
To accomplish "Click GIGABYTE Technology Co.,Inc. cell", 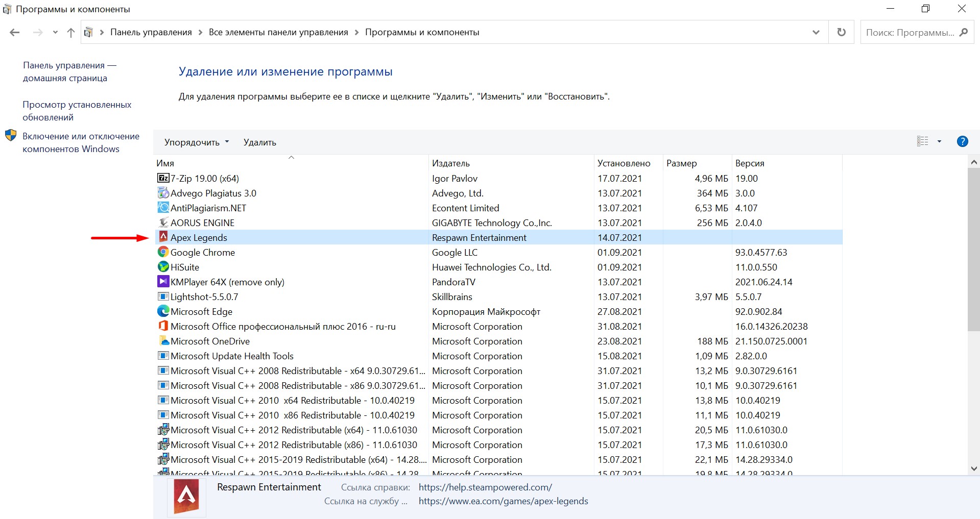I will pos(492,223).
